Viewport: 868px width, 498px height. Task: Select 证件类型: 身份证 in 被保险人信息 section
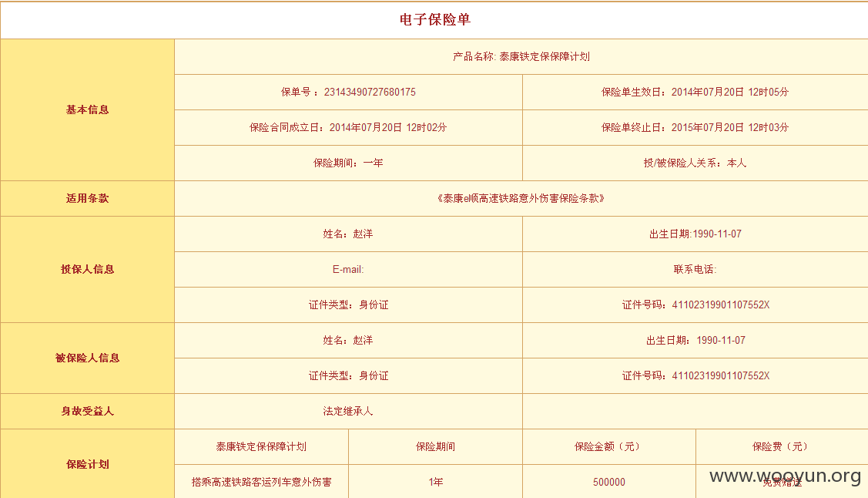[x=348, y=375]
